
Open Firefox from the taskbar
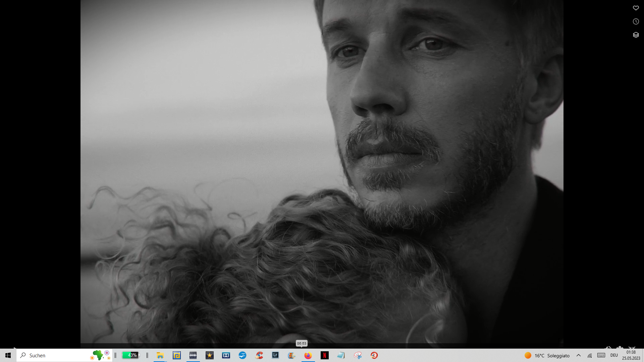(x=308, y=355)
